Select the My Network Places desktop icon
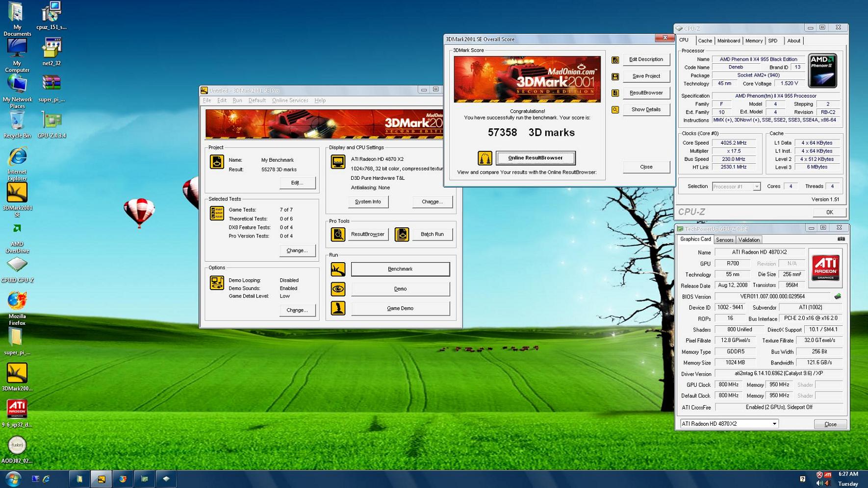 click(17, 91)
